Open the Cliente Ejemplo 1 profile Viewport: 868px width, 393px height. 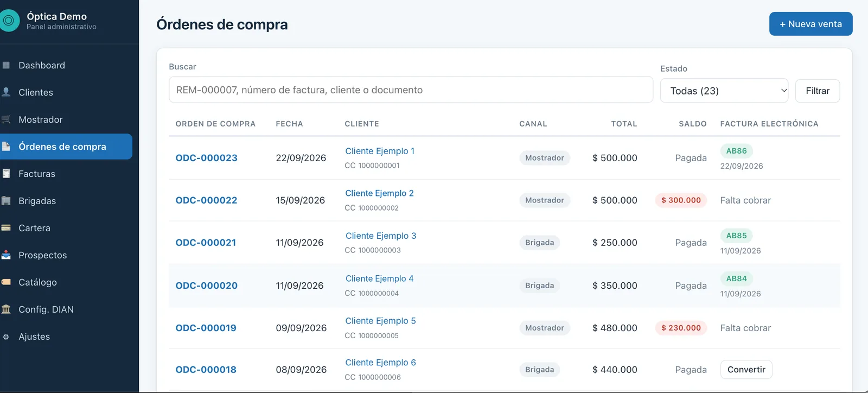coord(380,151)
